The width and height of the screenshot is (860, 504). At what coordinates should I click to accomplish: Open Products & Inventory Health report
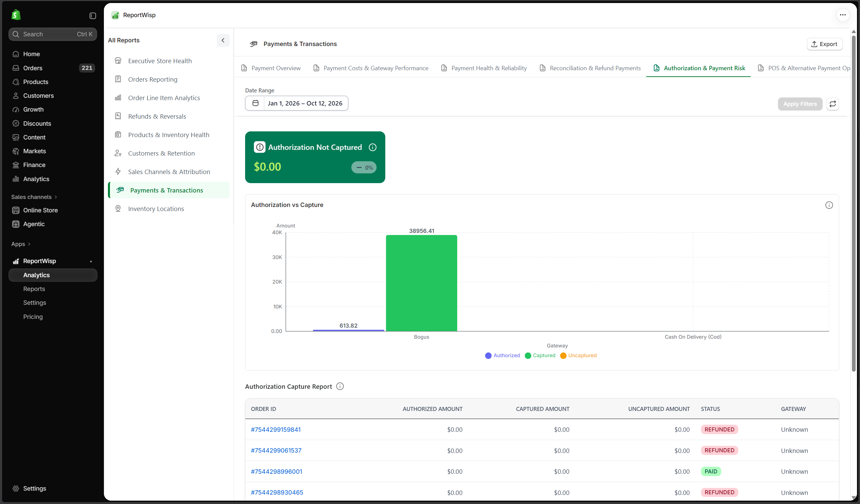click(168, 135)
